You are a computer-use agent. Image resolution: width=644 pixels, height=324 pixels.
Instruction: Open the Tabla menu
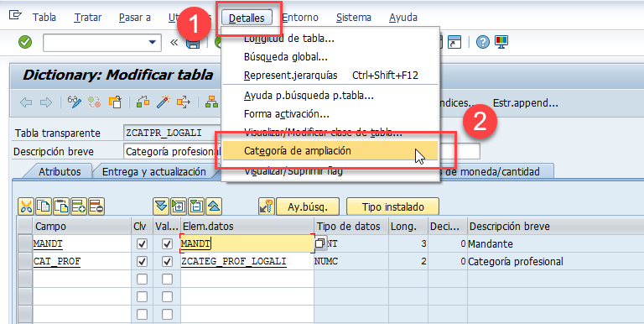click(44, 18)
